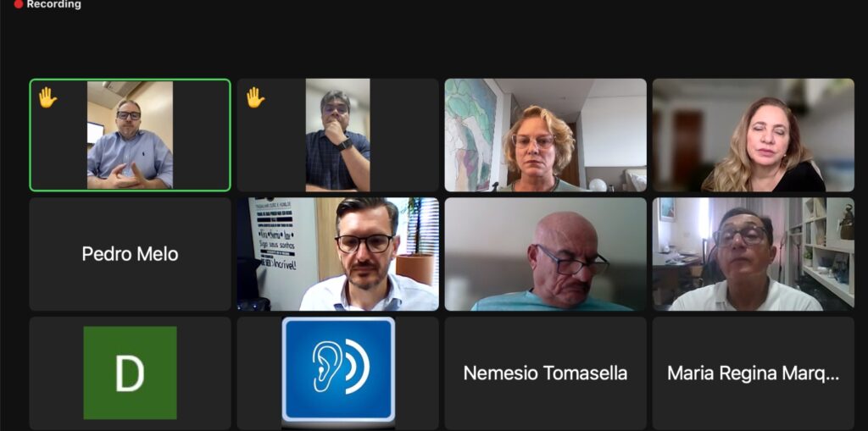
Task: Click the video of the man resting his chin on his hand
Action: click(x=337, y=135)
